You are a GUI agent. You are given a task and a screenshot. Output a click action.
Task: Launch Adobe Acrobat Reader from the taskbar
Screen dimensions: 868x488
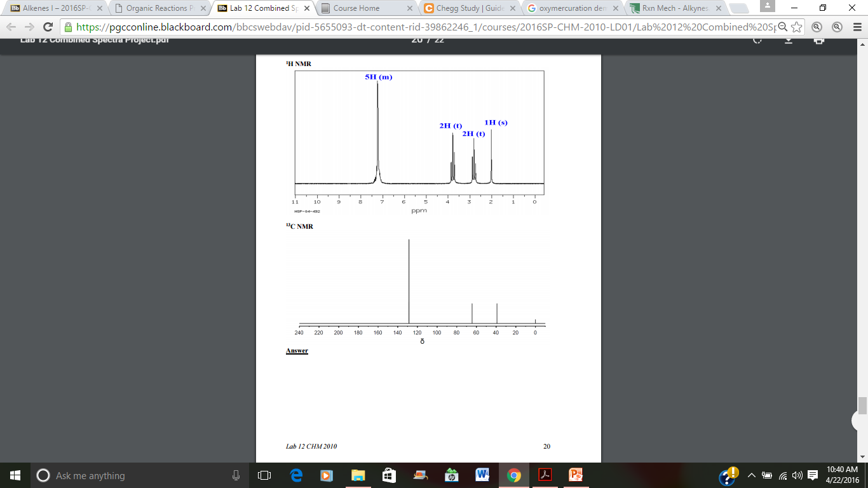click(x=545, y=475)
